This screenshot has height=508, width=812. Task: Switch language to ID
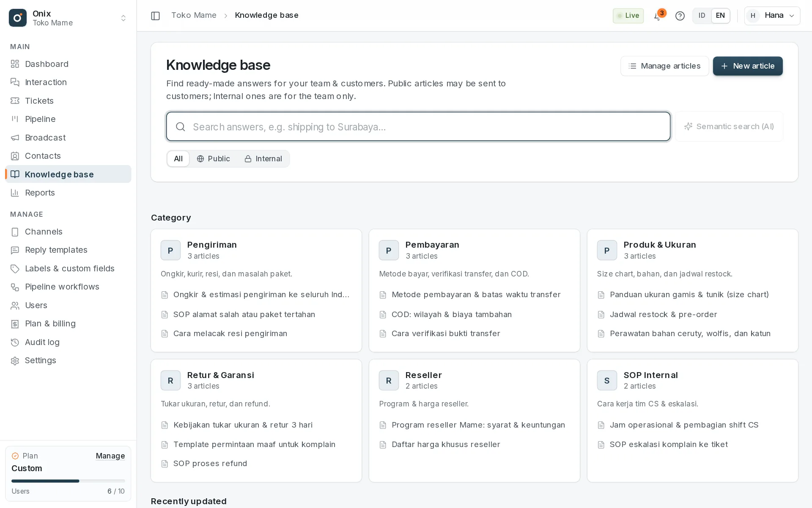(702, 16)
